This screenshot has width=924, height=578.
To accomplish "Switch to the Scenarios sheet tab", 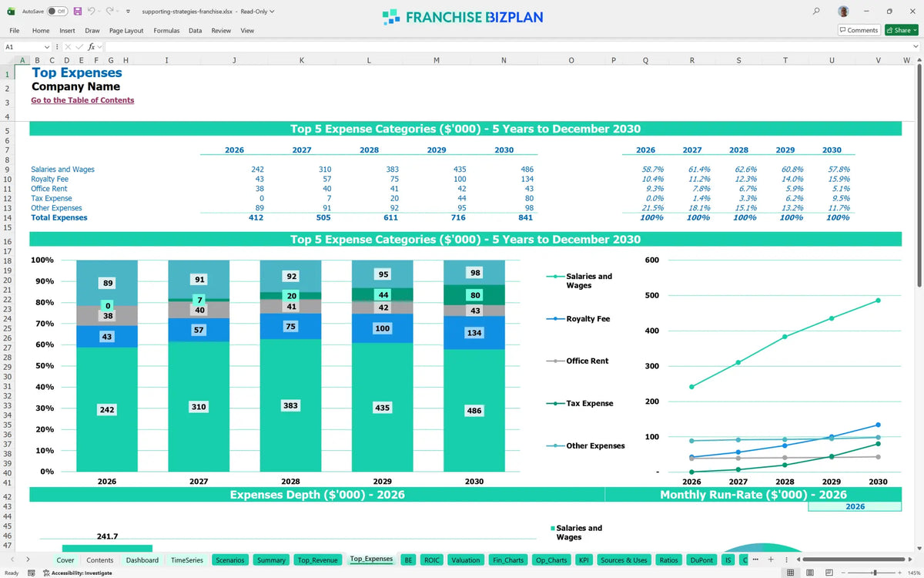I will click(x=230, y=560).
